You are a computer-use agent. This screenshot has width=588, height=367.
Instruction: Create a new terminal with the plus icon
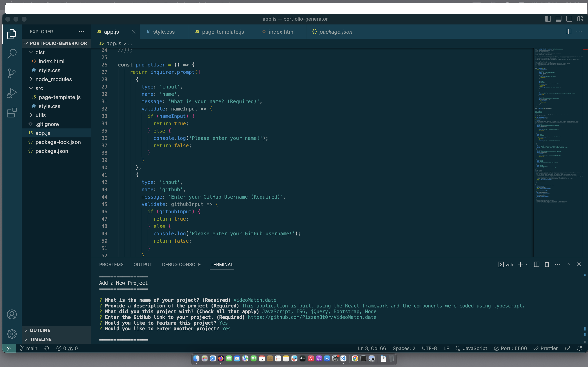click(x=520, y=264)
